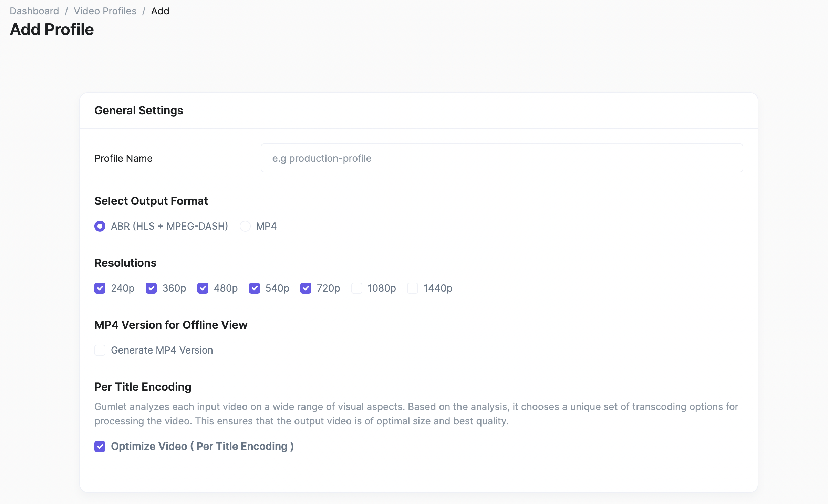Image resolution: width=828 pixels, height=504 pixels.
Task: Toggle off the 540p resolution
Action: coord(255,288)
